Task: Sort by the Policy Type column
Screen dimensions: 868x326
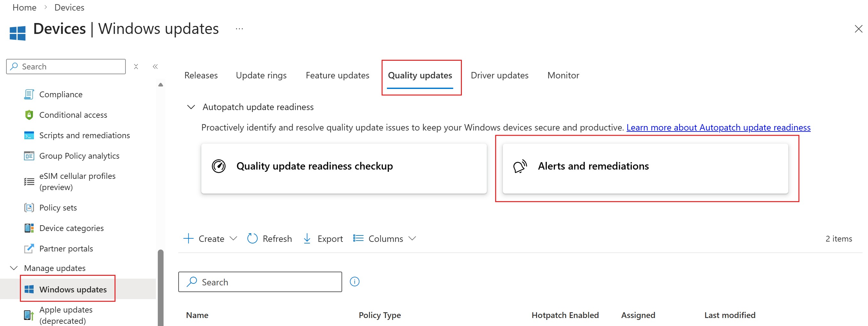Action: [380, 315]
